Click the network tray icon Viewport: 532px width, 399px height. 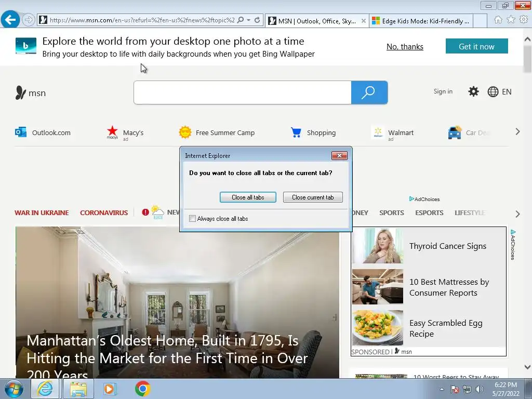467,389
